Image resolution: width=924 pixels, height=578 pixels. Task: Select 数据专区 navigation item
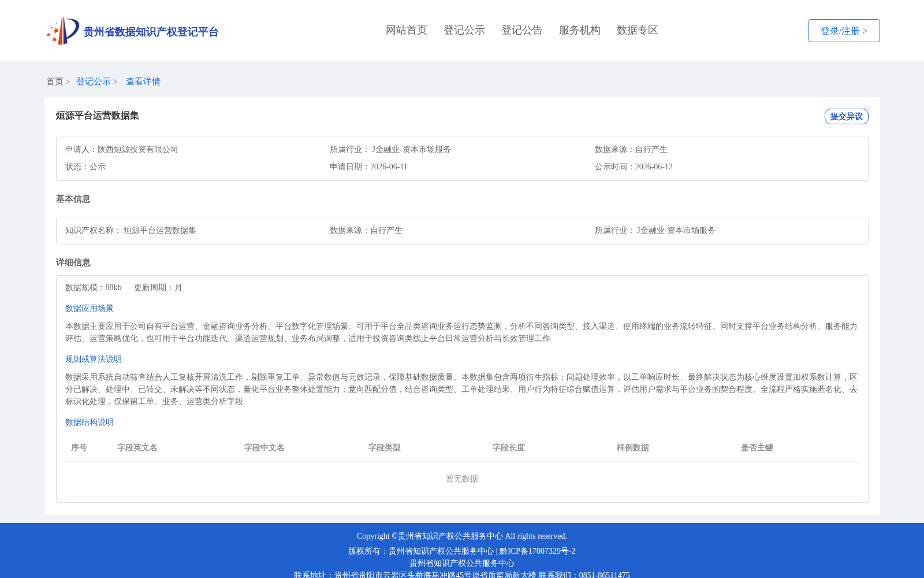coord(638,30)
